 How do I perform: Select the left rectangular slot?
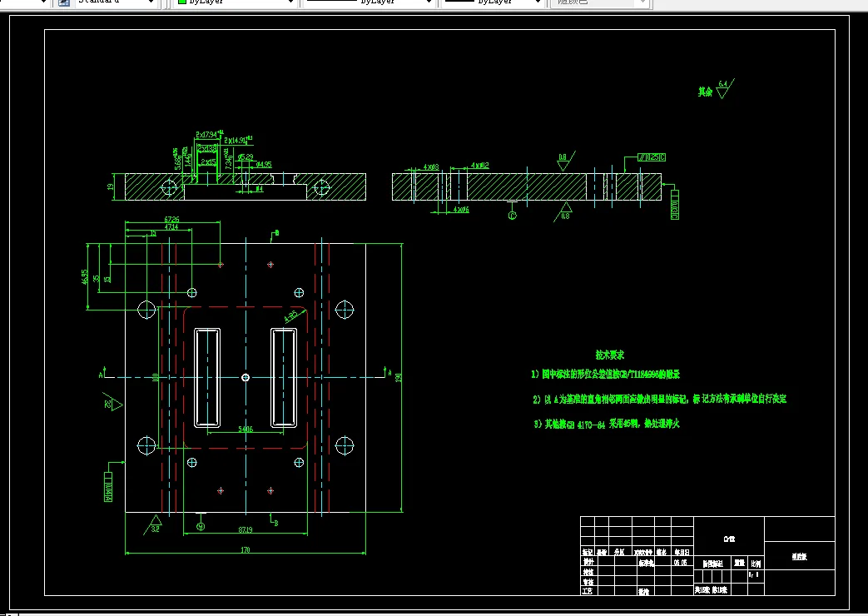tap(207, 378)
